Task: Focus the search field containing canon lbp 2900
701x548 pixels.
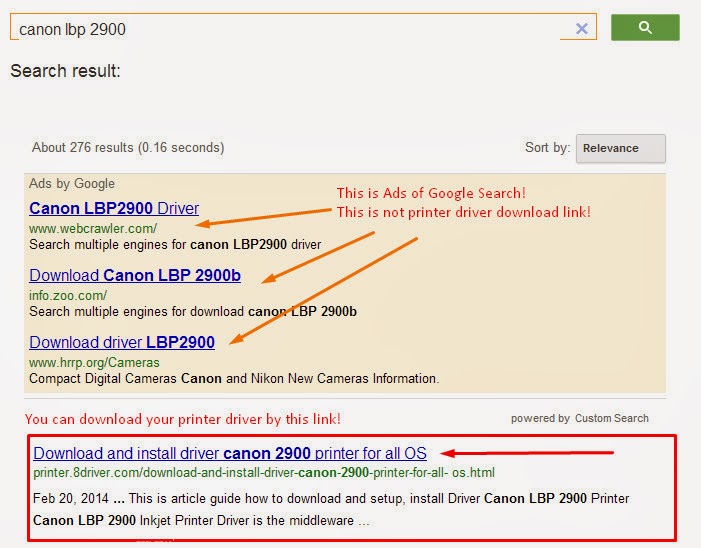Action: tap(303, 27)
